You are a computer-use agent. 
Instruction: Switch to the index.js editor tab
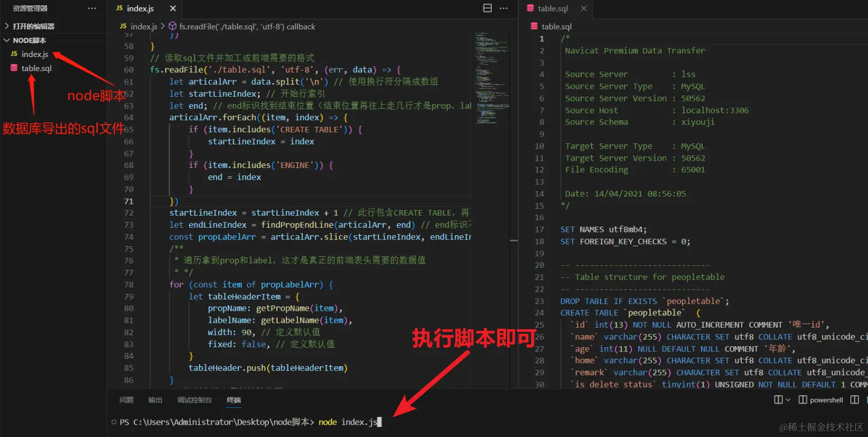140,8
